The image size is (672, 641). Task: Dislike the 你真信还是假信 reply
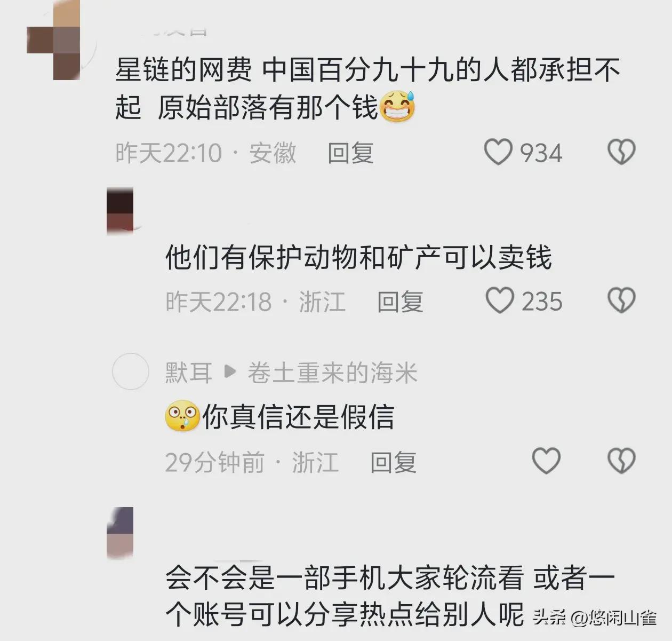622,461
